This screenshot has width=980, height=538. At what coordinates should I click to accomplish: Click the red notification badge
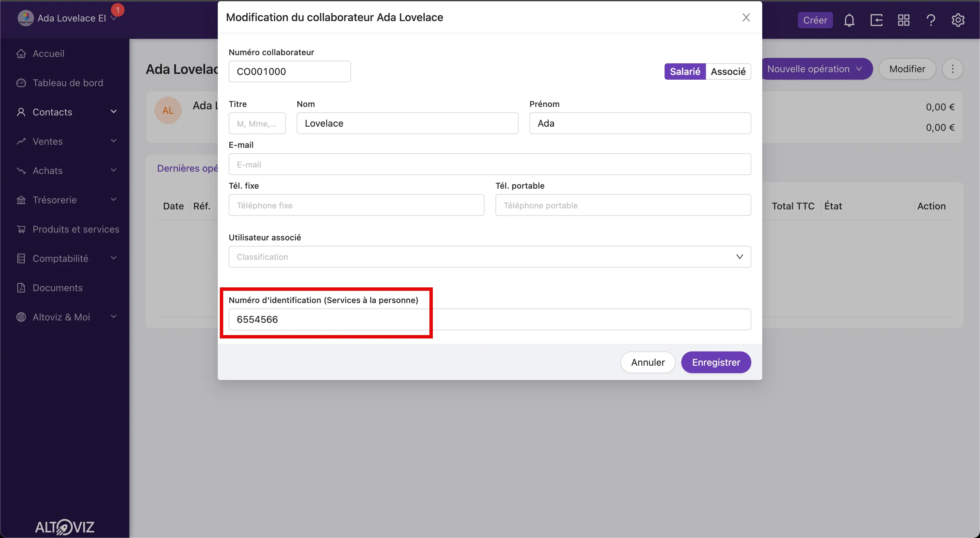click(117, 10)
